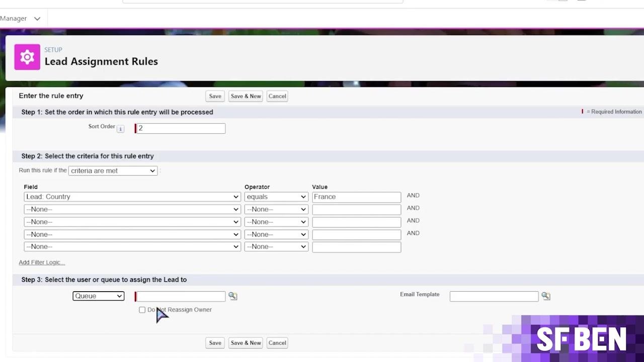644x362 pixels.
Task: Open the fourth row field dropdown
Action: coord(132,234)
